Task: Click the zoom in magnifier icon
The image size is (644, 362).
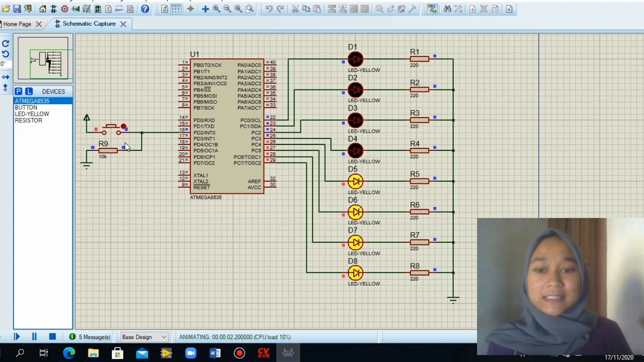Action: click(216, 9)
